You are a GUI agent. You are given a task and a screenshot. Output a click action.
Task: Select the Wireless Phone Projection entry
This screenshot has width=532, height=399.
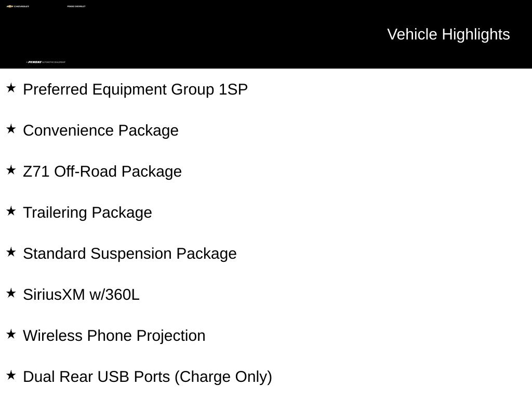(114, 336)
